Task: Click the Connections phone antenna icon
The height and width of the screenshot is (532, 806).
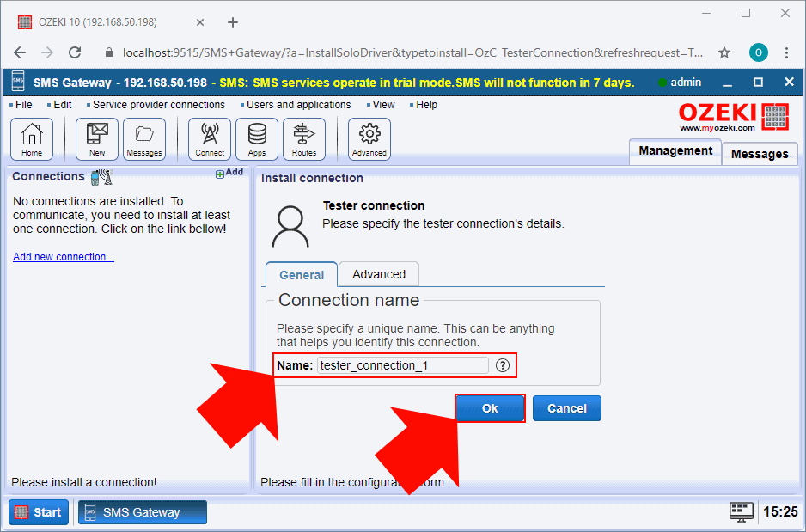Action: pyautogui.click(x=101, y=177)
